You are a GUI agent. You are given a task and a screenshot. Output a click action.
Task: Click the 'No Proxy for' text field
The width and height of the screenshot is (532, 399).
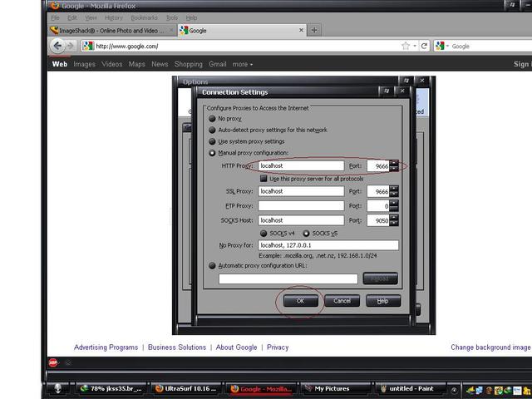coord(328,245)
